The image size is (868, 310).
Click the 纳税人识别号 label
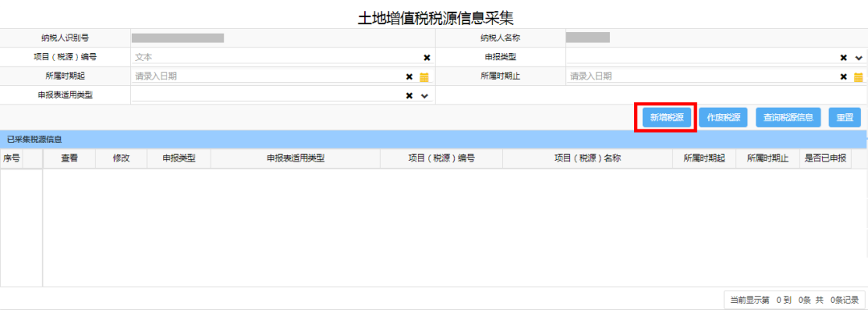(65, 39)
